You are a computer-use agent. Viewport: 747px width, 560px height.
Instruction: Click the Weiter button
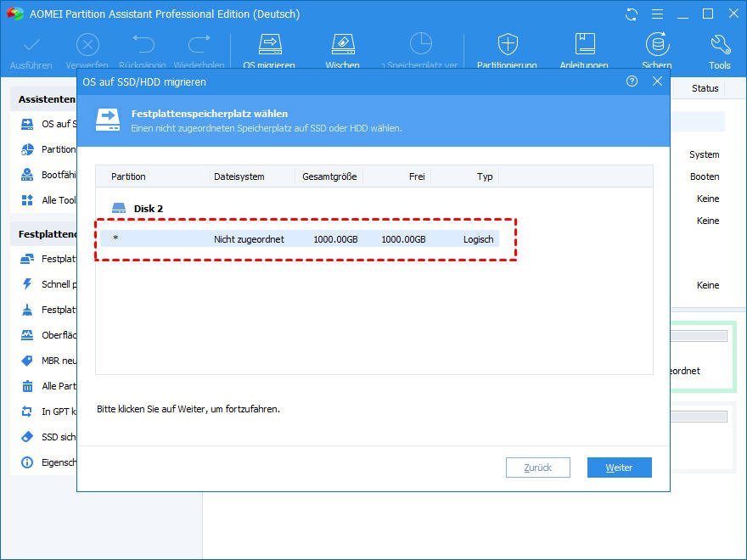click(x=620, y=468)
